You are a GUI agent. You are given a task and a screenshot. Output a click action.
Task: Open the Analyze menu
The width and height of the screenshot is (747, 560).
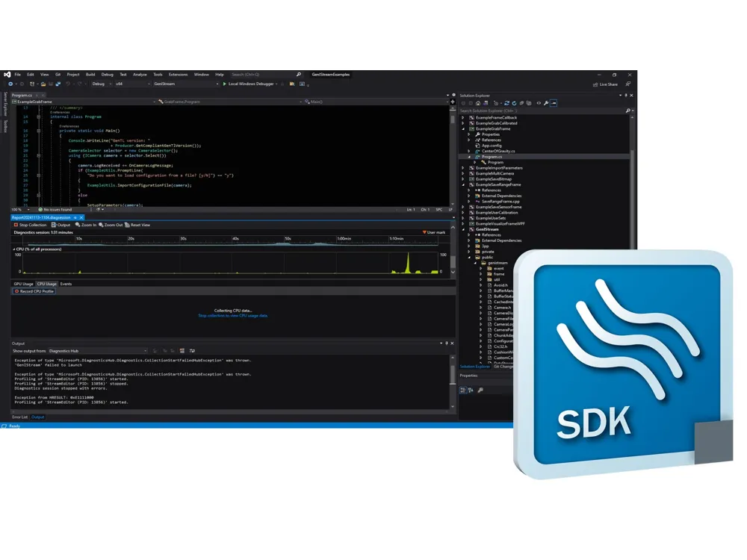click(x=140, y=74)
